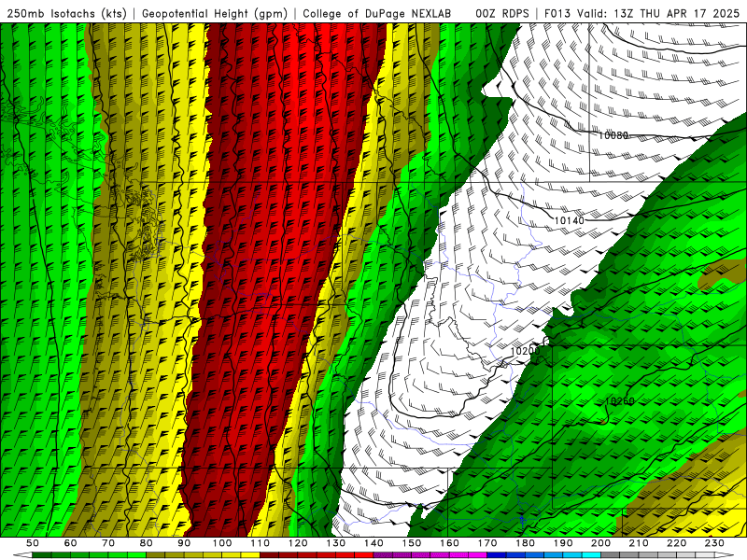Click the 10080 height contour label
The height and width of the screenshot is (560, 747).
(x=613, y=135)
